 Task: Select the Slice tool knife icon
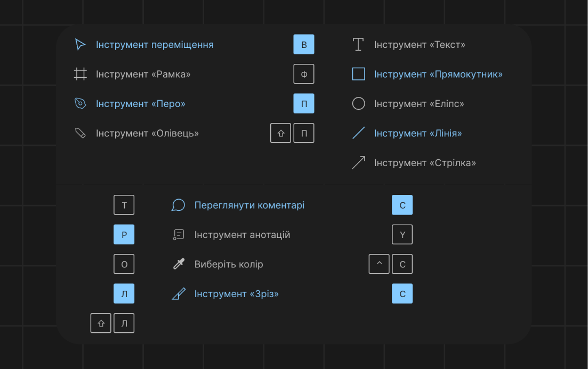(178, 294)
